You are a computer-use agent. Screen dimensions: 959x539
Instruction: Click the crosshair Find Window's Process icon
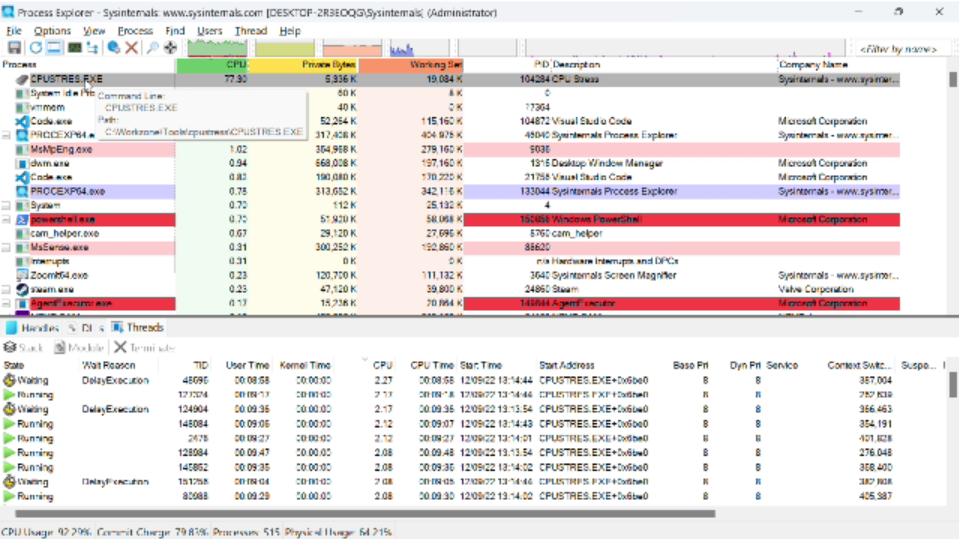pos(171,48)
